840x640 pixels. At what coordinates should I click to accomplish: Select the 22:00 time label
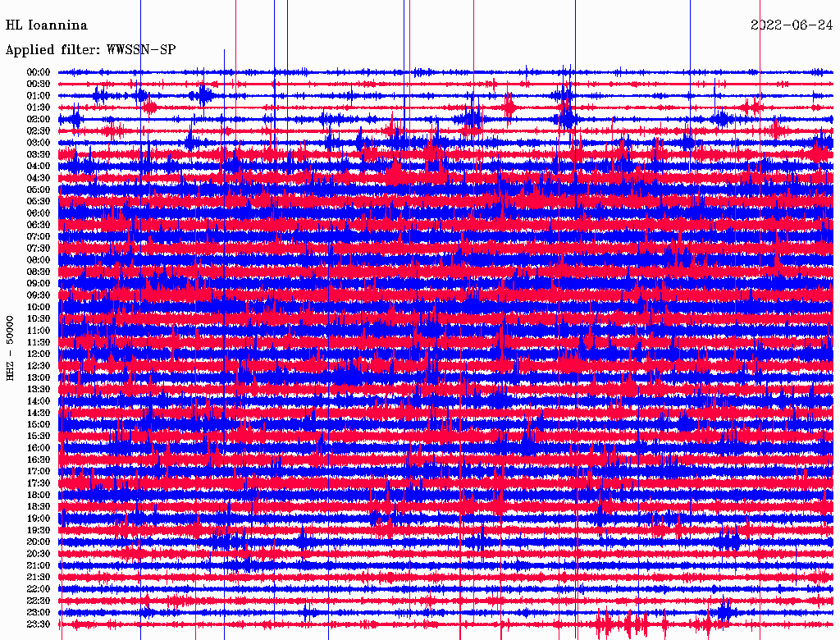pos(38,589)
